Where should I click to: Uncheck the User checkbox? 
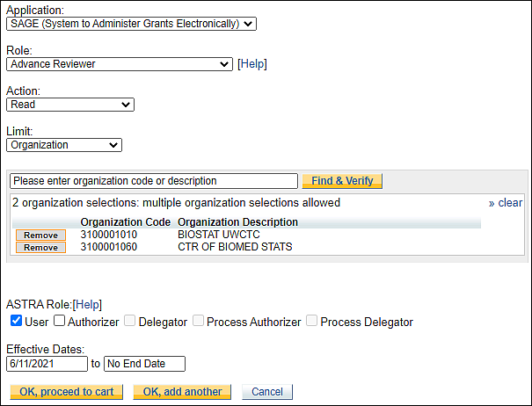(x=17, y=321)
